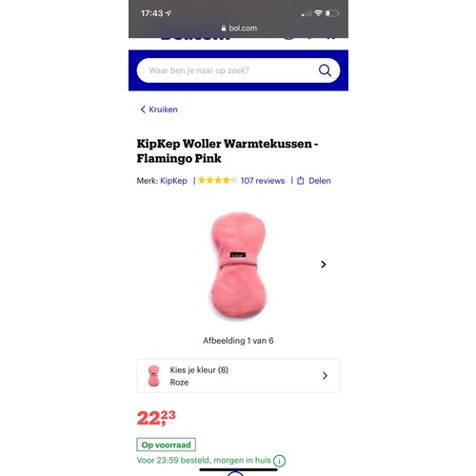The height and width of the screenshot is (476, 476).
Task: Open the pink heat cushion product image
Action: coord(238,266)
